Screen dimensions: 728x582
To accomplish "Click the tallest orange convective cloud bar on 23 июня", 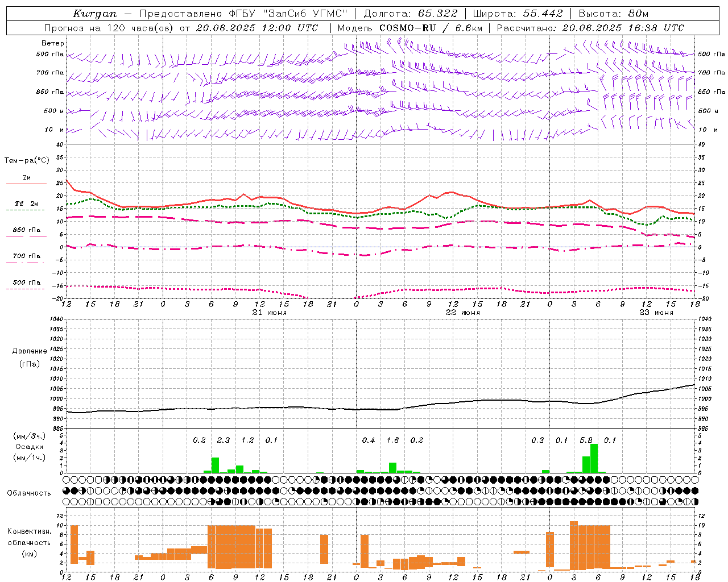I will 574,545.
